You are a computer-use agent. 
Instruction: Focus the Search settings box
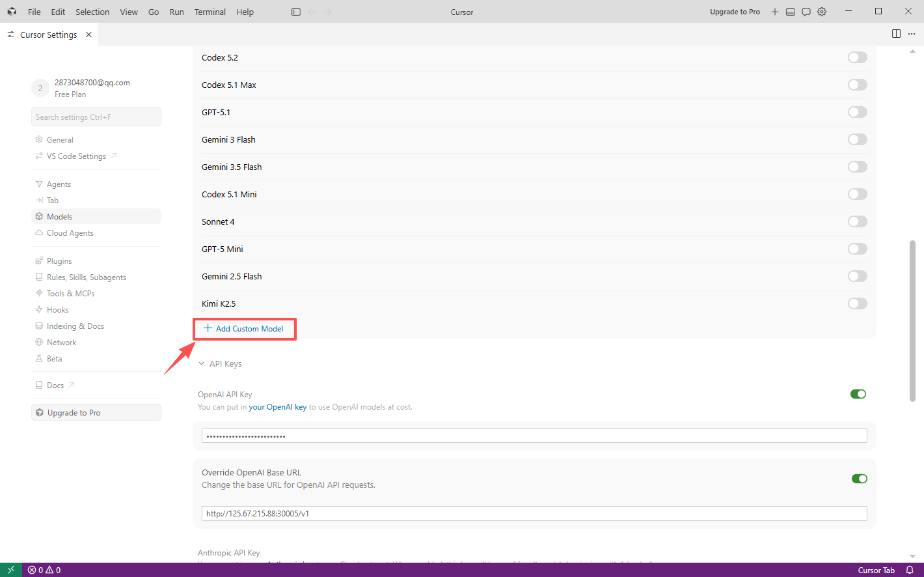(96, 117)
